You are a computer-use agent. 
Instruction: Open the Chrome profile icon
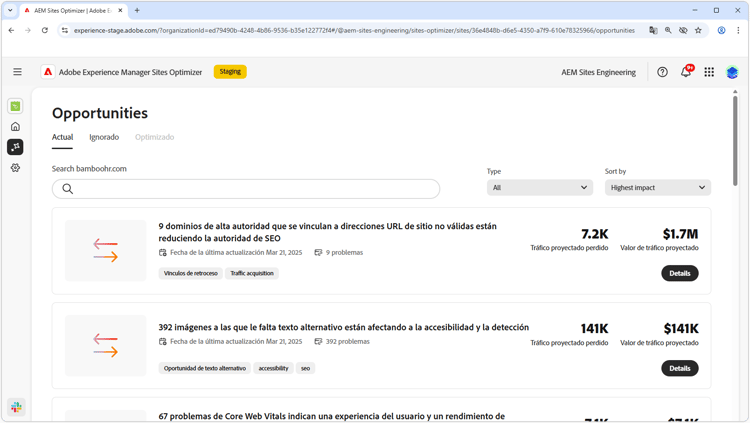[721, 30]
